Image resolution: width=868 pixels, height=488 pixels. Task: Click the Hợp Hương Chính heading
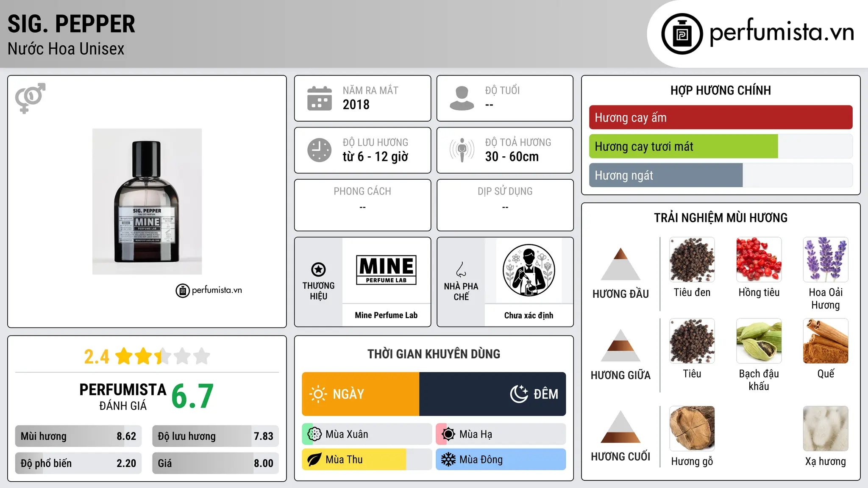(x=721, y=90)
